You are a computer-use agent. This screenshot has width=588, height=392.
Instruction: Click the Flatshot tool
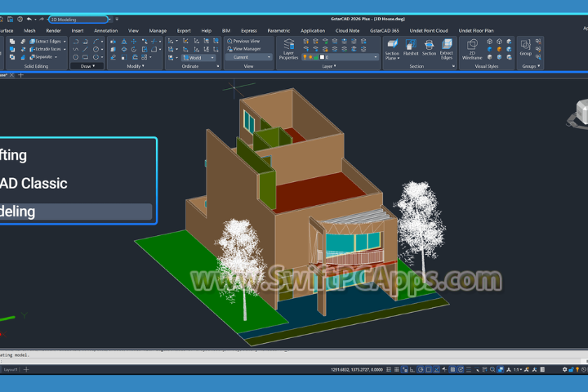[411, 47]
